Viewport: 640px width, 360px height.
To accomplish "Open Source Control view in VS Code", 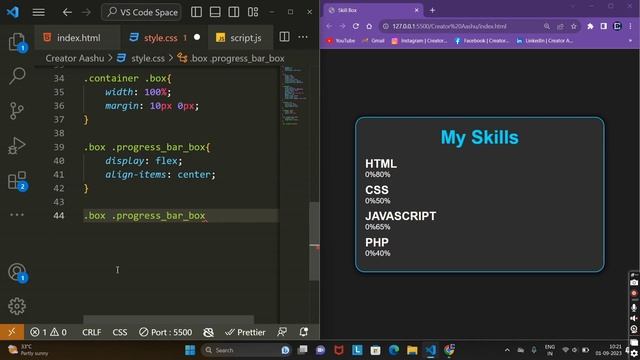I will [17, 111].
